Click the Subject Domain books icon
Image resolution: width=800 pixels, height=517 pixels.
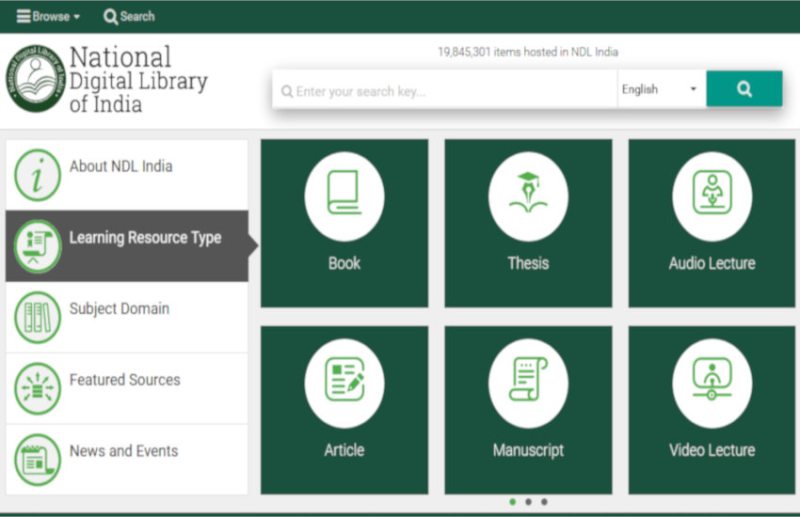pyautogui.click(x=38, y=317)
